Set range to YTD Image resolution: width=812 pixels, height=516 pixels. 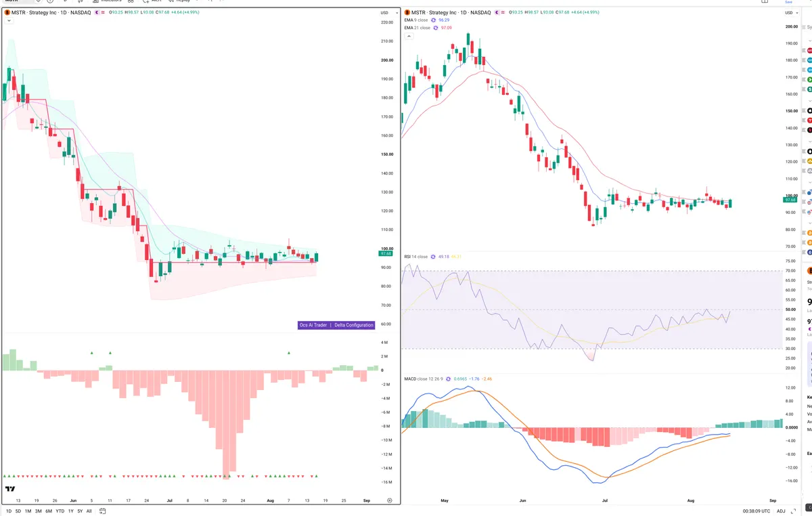click(60, 511)
